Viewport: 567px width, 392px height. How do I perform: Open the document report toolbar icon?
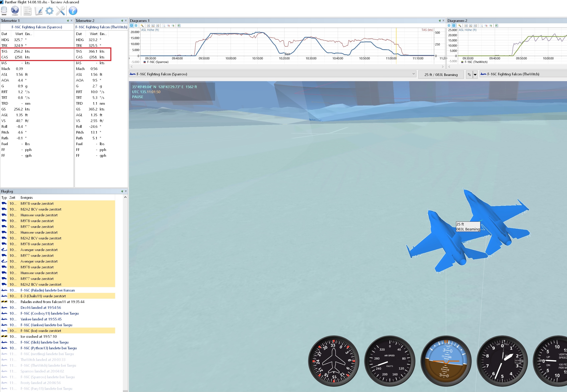coord(28,11)
